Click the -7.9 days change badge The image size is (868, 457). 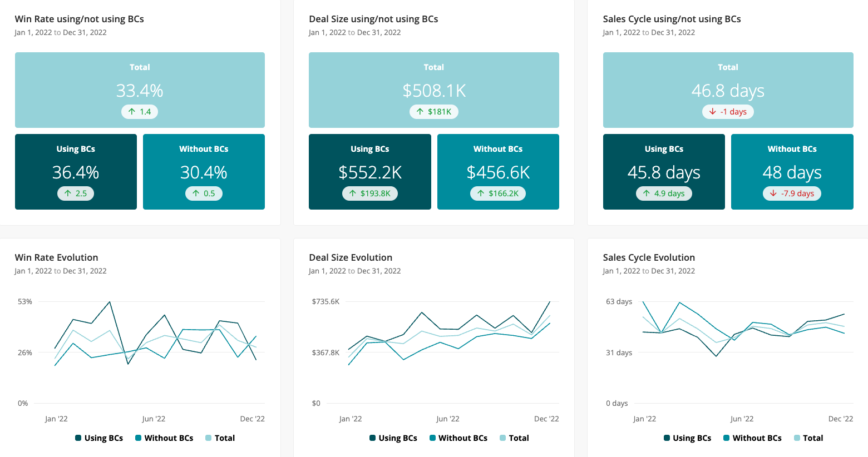(x=792, y=193)
